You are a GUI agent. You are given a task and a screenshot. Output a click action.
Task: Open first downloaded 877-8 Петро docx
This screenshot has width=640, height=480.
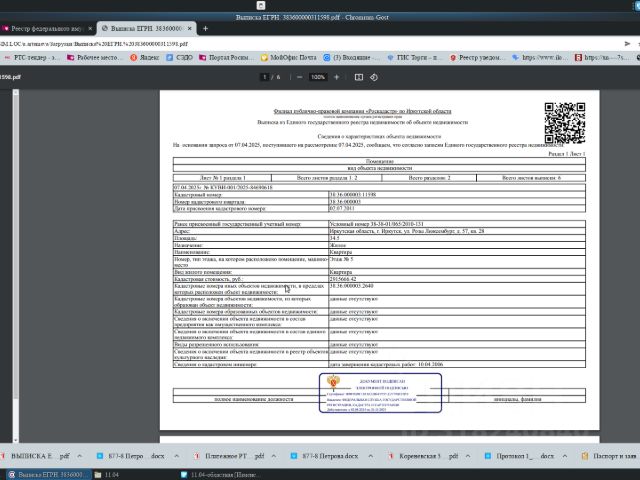131,456
